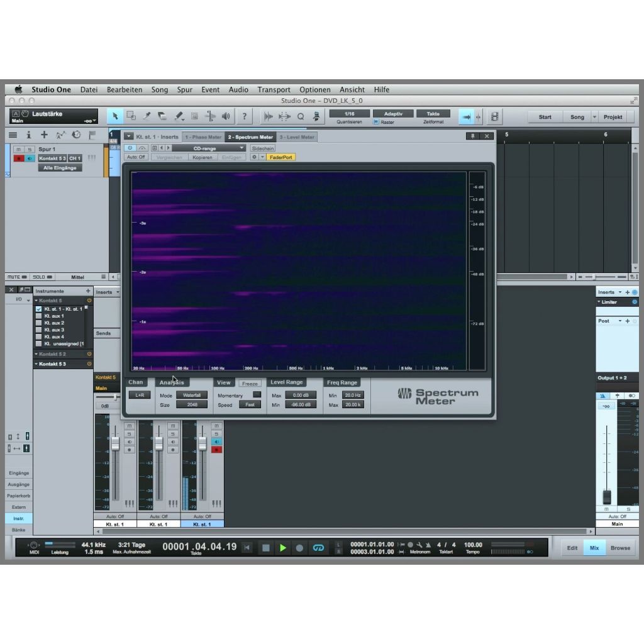Viewport: 644px width, 644px height.
Task: Select the Range selection tool
Action: [x=131, y=116]
